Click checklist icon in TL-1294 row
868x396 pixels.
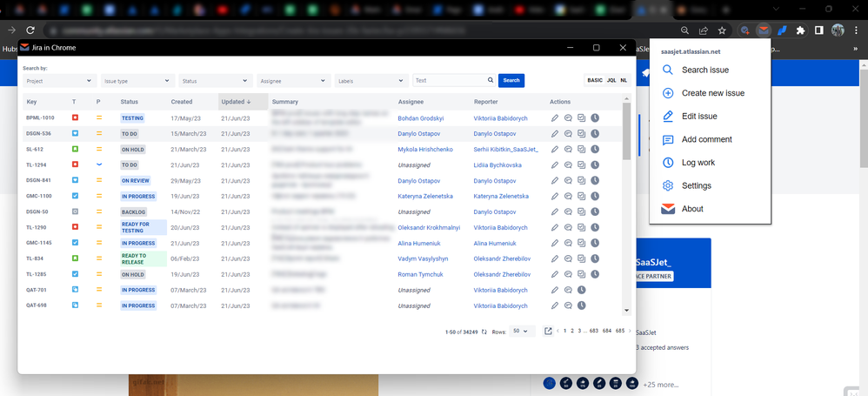[581, 165]
